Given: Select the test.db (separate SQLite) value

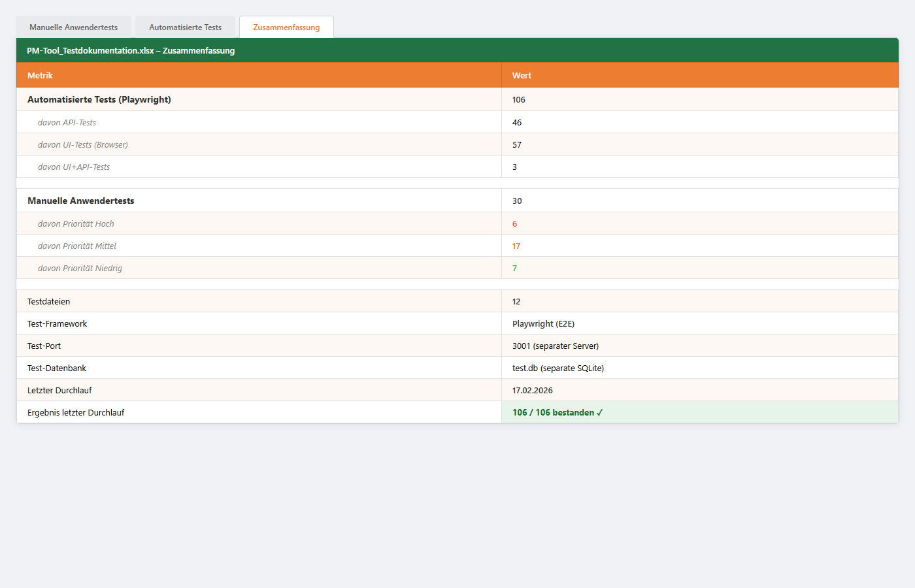Looking at the screenshot, I should pos(558,368).
